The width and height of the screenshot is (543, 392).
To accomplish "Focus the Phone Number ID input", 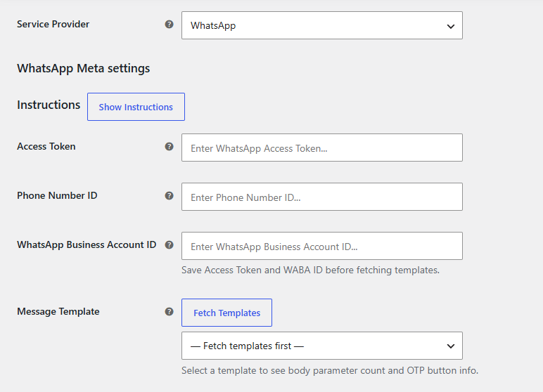I will (322, 197).
